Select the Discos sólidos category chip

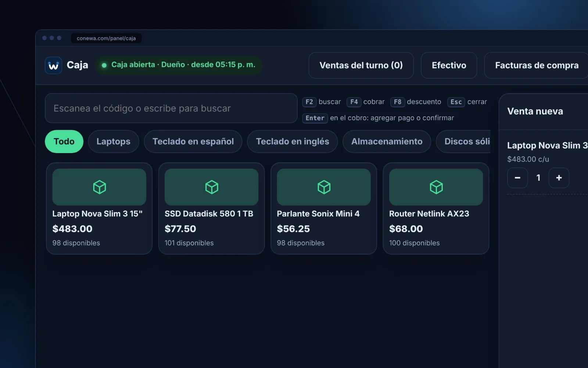[464, 141]
